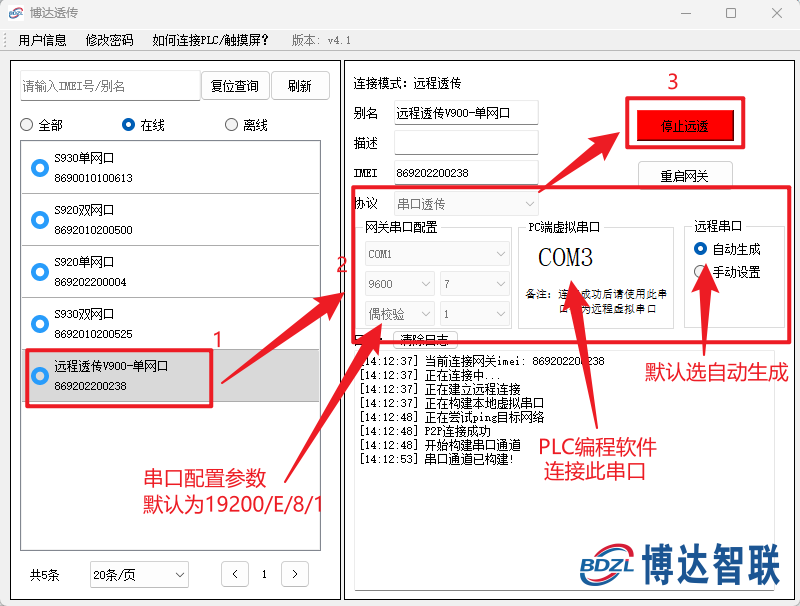800x606 pixels.
Task: Go to the next page of devices
Action: [295, 574]
